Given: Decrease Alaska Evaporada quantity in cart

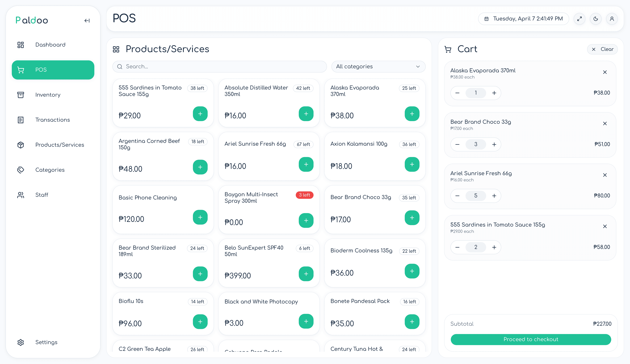Looking at the screenshot, I should coord(457,93).
